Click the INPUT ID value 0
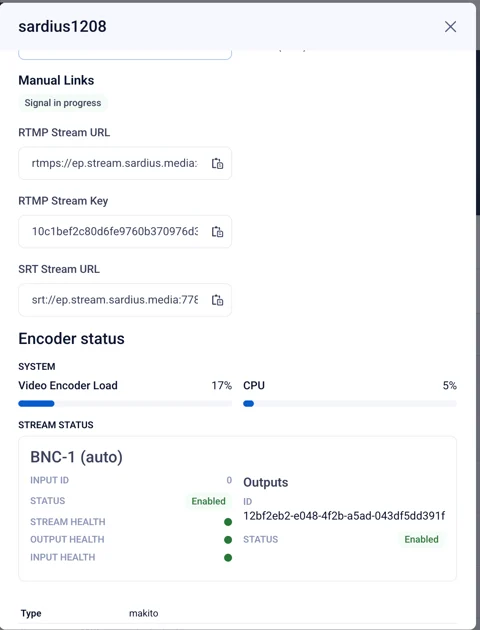The height and width of the screenshot is (630, 480). [229, 480]
